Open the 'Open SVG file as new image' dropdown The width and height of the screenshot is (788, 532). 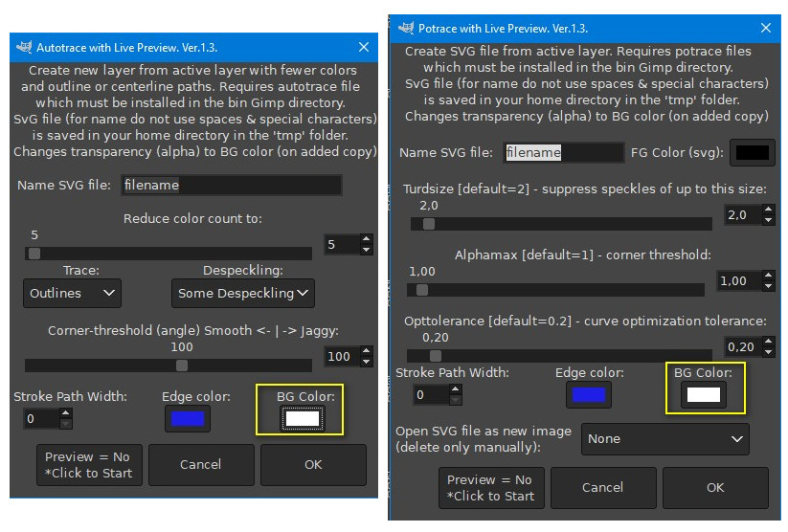[664, 439]
